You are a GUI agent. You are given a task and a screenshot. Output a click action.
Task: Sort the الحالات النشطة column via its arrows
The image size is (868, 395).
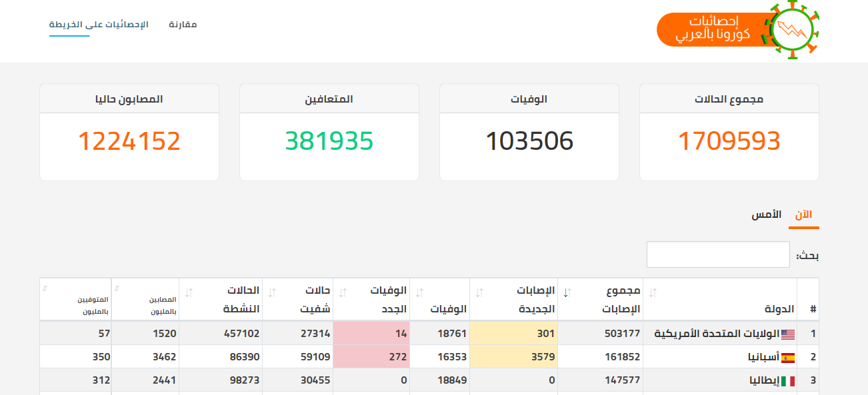[x=189, y=292]
